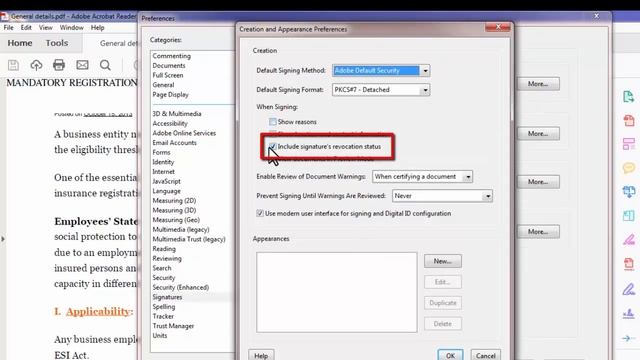Toggle Use modern user interface for signing checkbox
This screenshot has height=360, width=640.
pos(260,213)
